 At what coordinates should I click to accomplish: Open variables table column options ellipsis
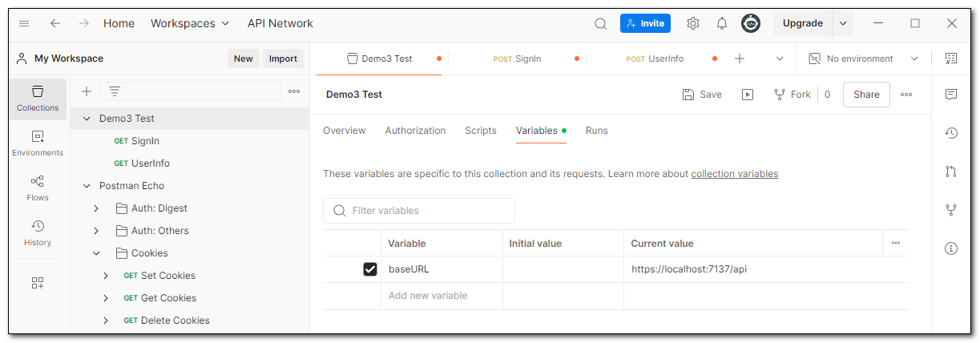point(895,243)
